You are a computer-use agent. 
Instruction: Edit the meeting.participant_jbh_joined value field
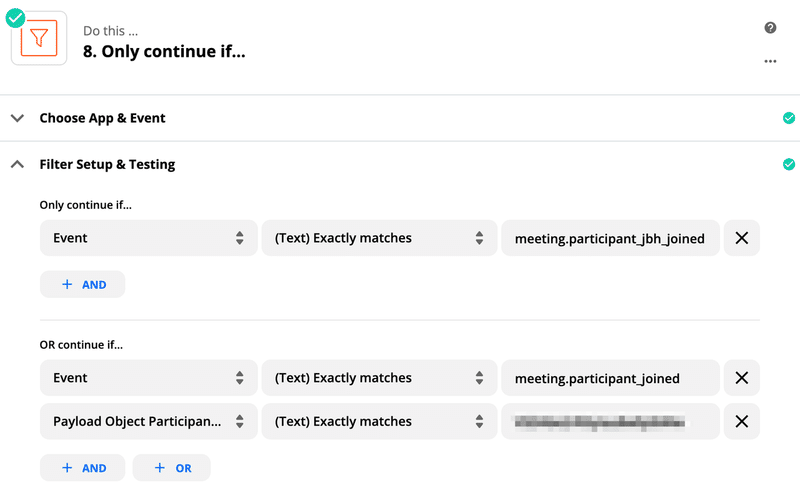point(610,238)
